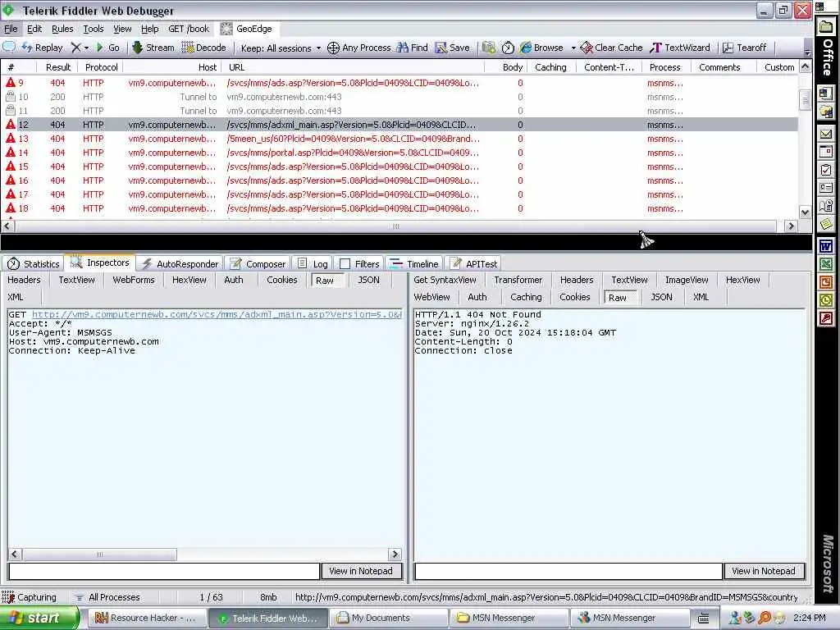The image size is (840, 630).
Task: Click the New Note sticky icon
Action: [826, 224]
